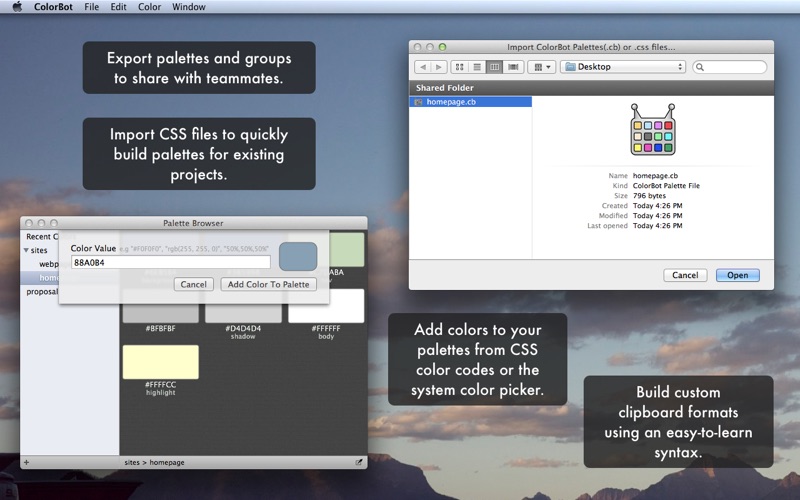Collapse the sites group in Palette Browser
Viewport: 800px width, 500px height.
[x=26, y=250]
